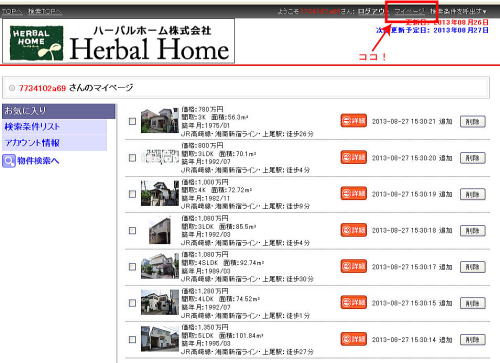Select the お気に入り sidebar tab
The height and width of the screenshot is (363, 500).
(x=59, y=111)
